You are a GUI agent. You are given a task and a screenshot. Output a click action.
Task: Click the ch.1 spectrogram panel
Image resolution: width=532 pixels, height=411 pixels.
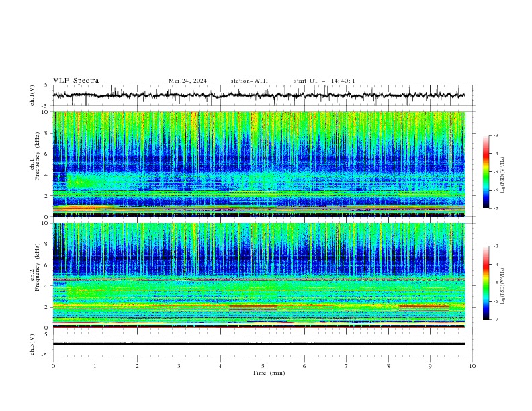259,164
